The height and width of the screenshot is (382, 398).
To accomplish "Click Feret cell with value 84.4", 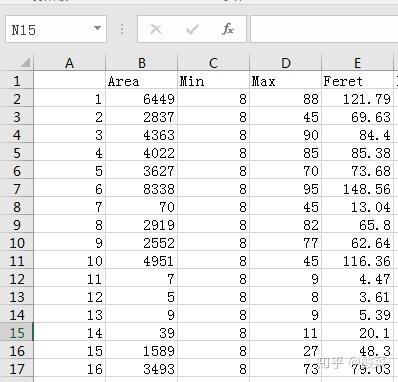I will click(x=358, y=135).
